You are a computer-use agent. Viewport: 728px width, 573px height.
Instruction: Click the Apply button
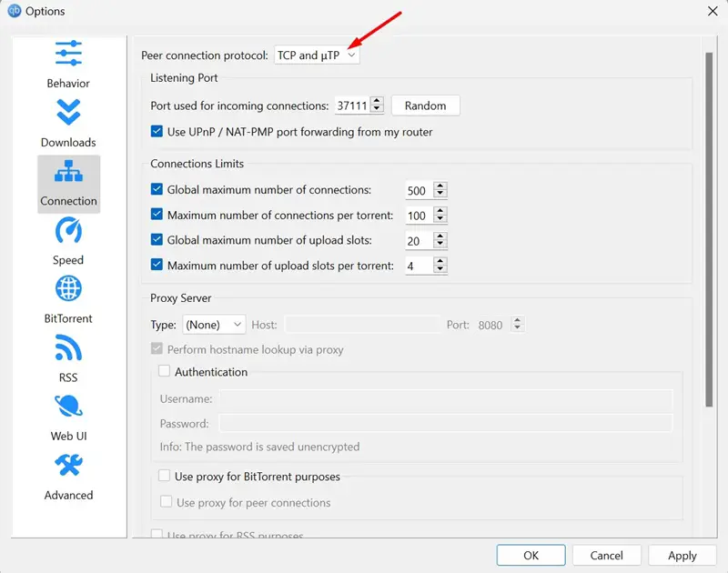click(682, 556)
